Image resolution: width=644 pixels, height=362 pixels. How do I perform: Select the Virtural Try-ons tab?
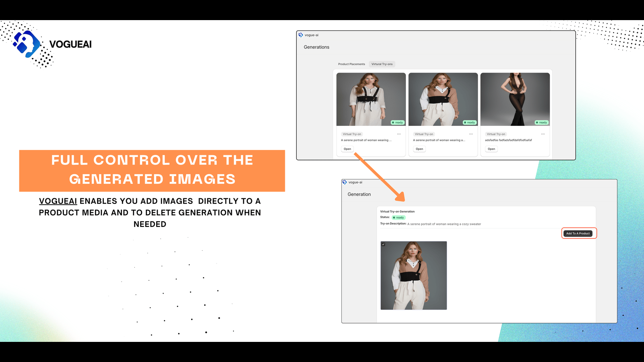pyautogui.click(x=382, y=64)
